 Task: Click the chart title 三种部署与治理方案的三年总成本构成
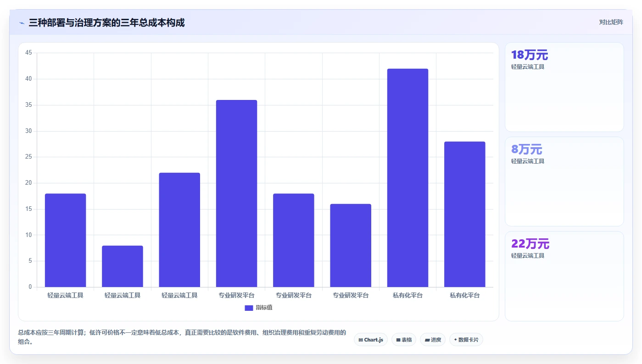(x=106, y=22)
